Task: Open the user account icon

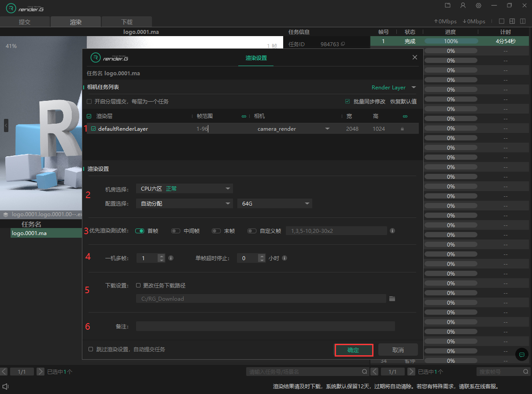Action: tap(463, 5)
